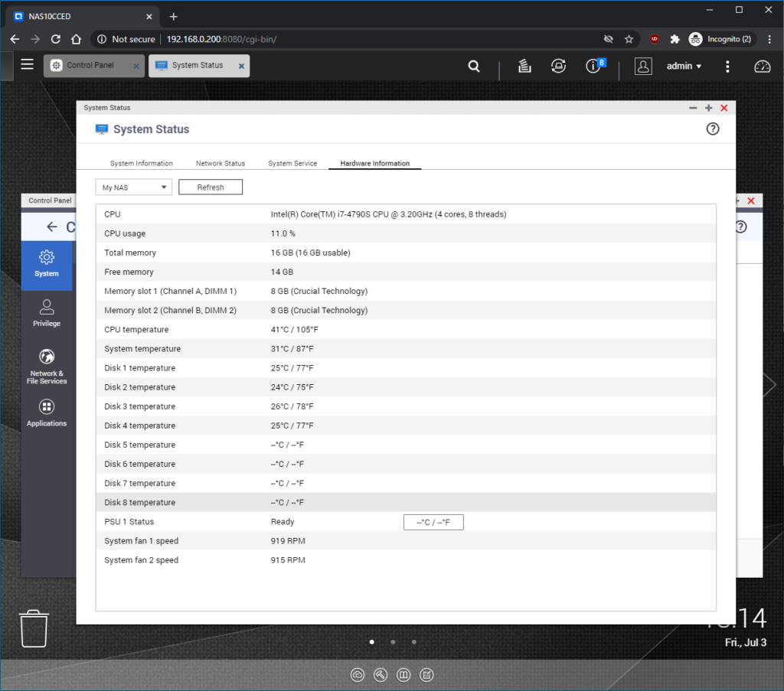Click the Refresh button

point(211,187)
